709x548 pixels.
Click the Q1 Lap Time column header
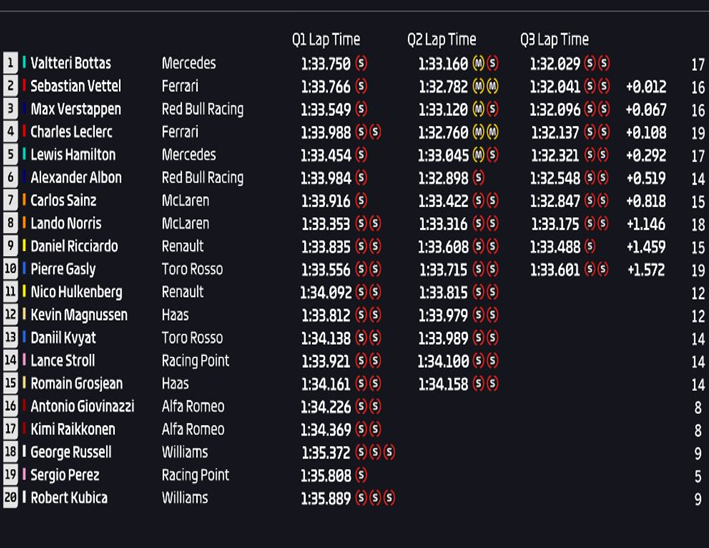326,39
